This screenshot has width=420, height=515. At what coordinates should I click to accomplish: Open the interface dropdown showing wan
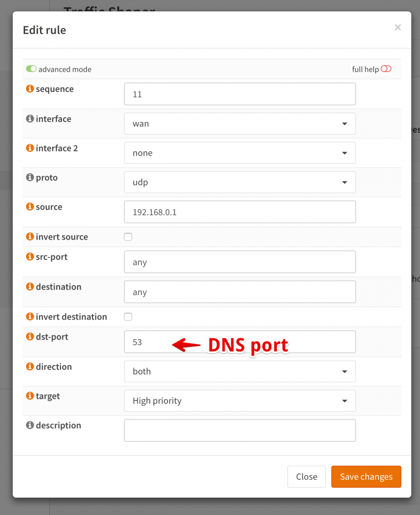240,124
